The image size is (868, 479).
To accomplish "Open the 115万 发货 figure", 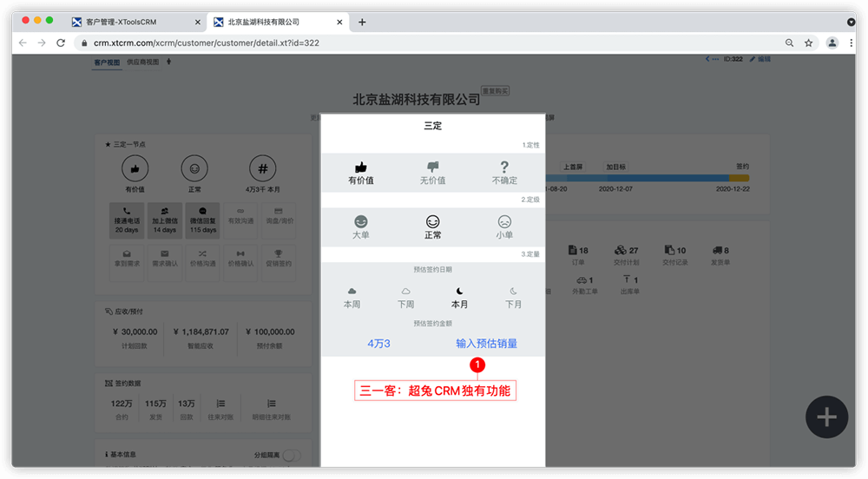I will (x=155, y=410).
